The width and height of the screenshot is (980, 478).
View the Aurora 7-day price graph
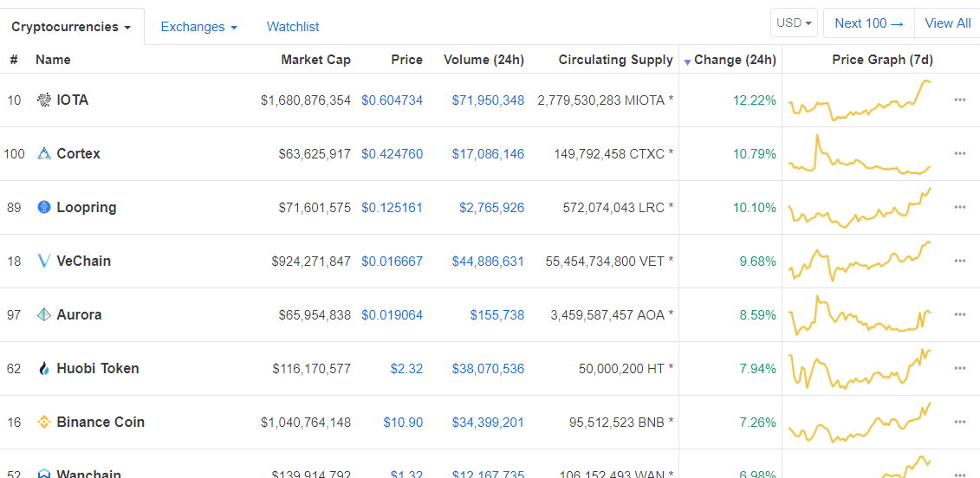pyautogui.click(x=860, y=315)
